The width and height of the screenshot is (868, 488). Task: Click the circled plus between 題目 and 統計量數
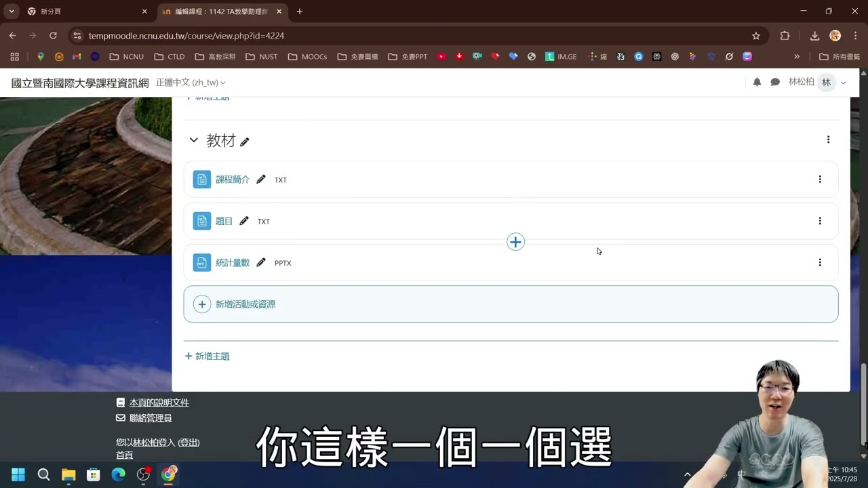515,242
